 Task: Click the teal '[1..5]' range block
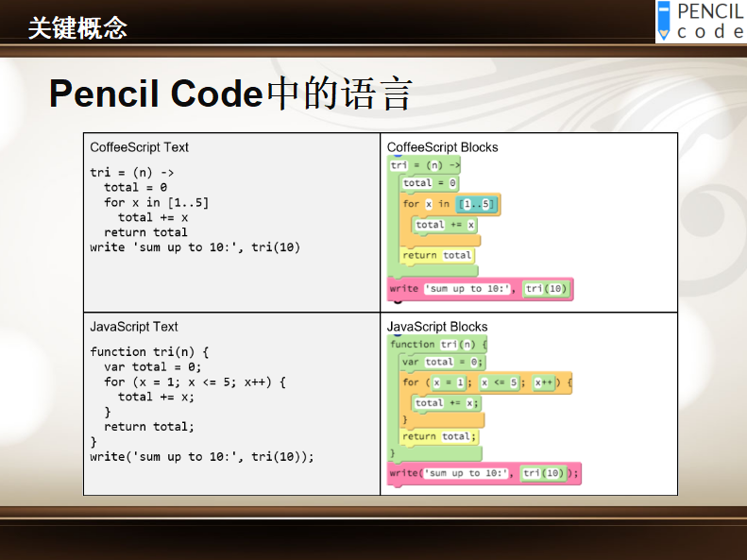click(476, 204)
